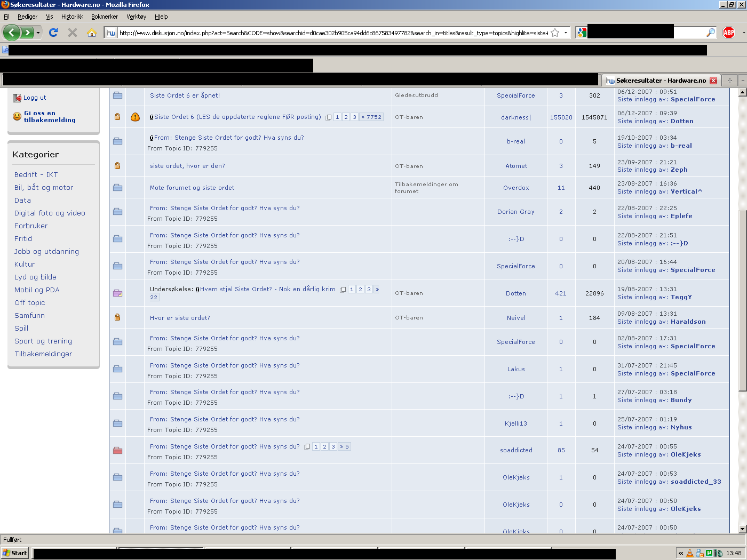
Task: Click the system clock 13:48
Action: coord(734,554)
